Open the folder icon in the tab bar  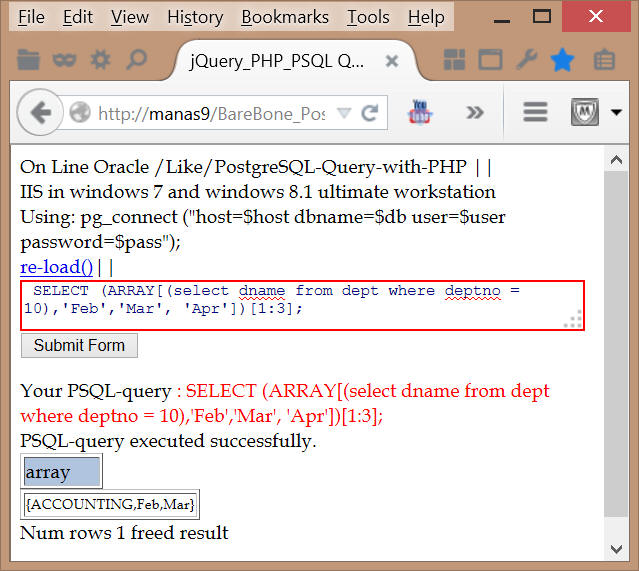28,60
